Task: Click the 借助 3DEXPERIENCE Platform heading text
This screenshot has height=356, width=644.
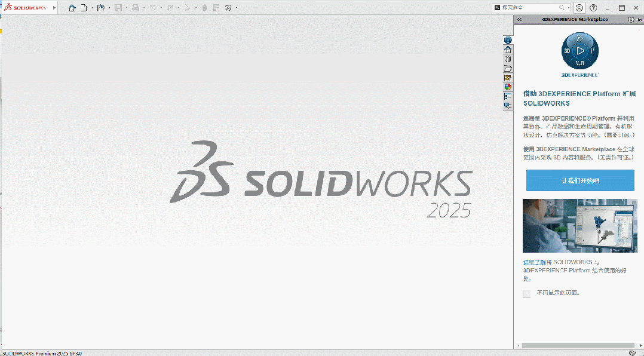Action: point(579,98)
